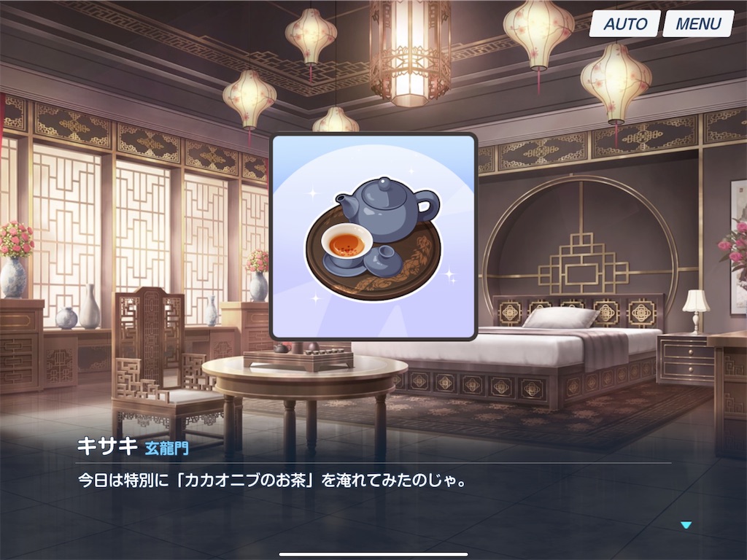Click the pink flower vase at left

point(15,260)
